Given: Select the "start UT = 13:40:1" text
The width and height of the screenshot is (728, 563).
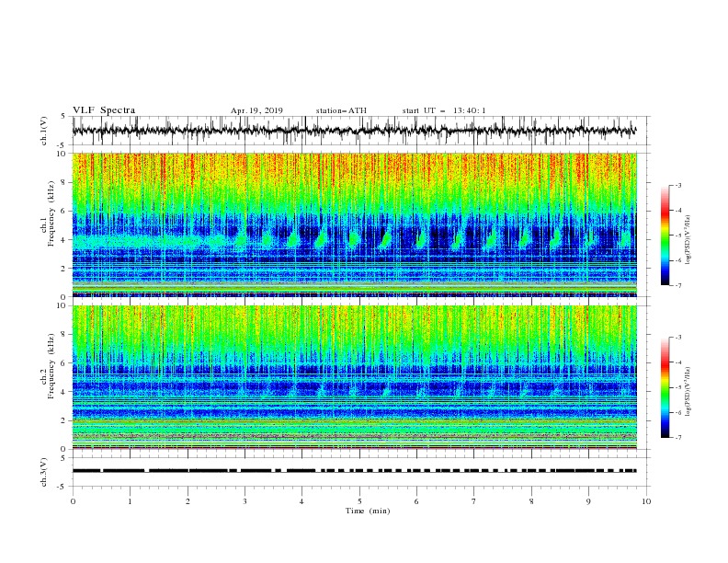Looking at the screenshot, I should tap(444, 110).
